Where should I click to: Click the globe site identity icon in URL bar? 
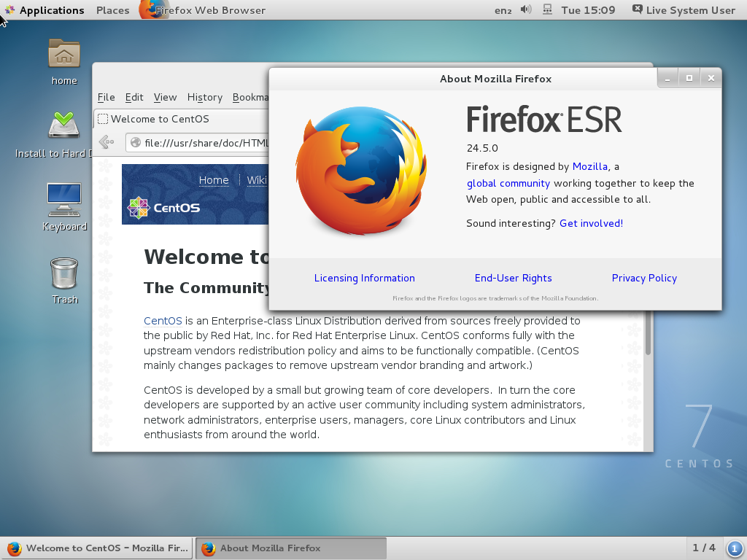coord(136,142)
